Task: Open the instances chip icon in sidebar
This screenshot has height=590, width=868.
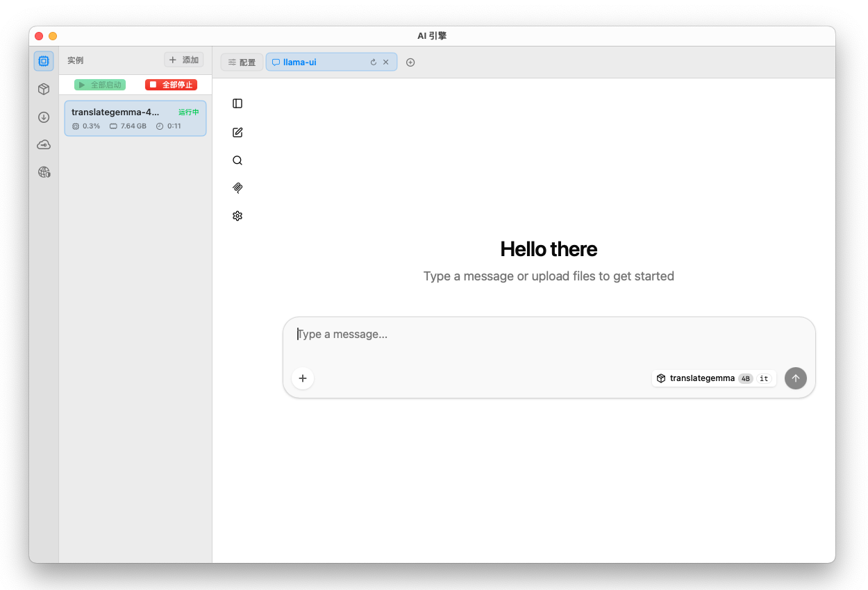Action: tap(44, 61)
